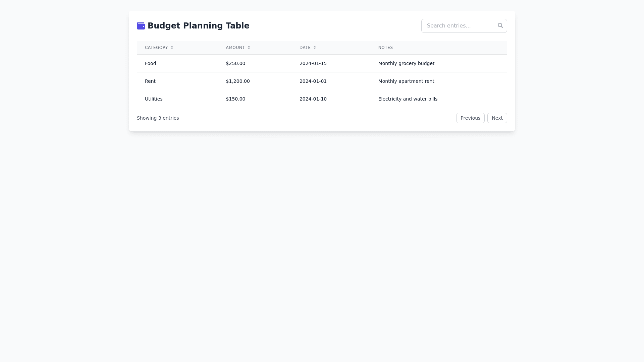
Task: Click the Category sort arrows icon
Action: point(172,48)
